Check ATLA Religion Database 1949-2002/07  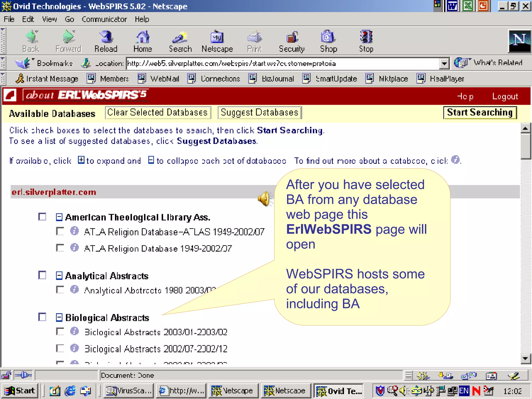tap(60, 248)
